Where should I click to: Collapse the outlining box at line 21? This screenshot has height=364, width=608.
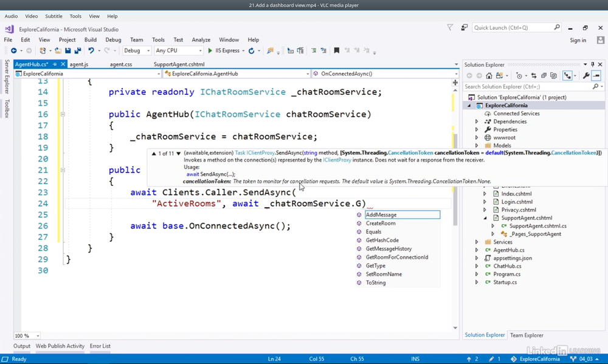[63, 170]
